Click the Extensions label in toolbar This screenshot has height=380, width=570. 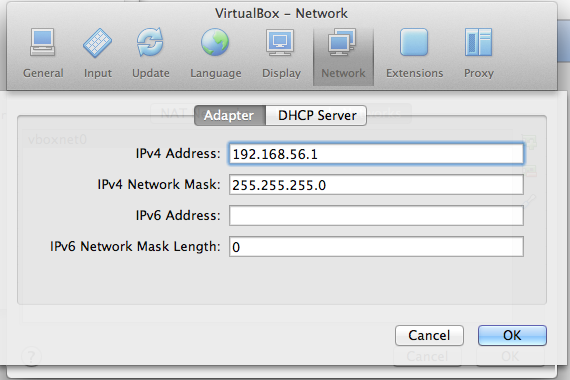point(414,73)
